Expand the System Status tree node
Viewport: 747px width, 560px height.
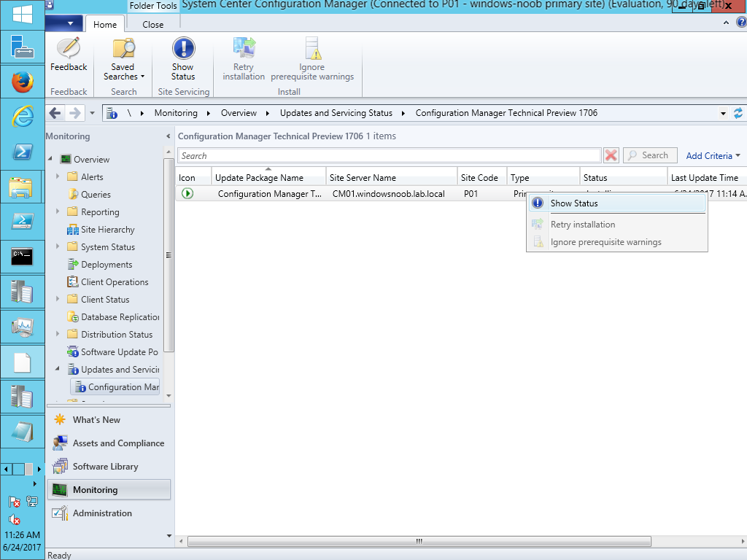pos(58,246)
